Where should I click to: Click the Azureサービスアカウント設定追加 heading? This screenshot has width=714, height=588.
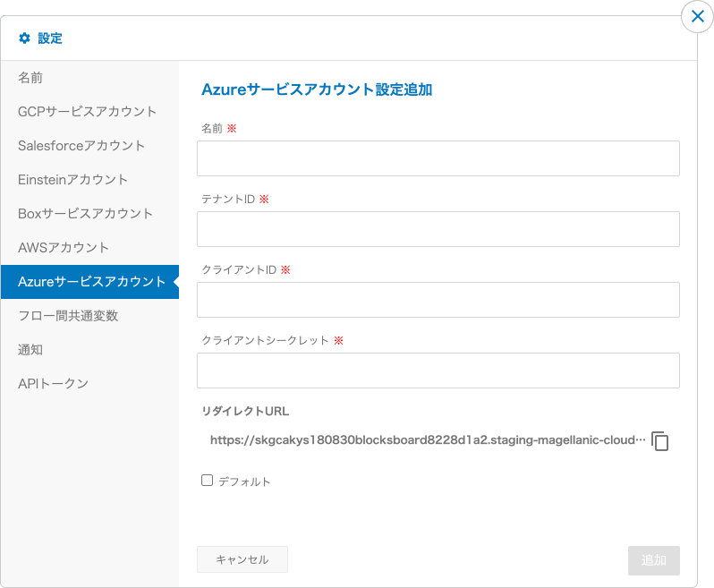click(x=317, y=89)
